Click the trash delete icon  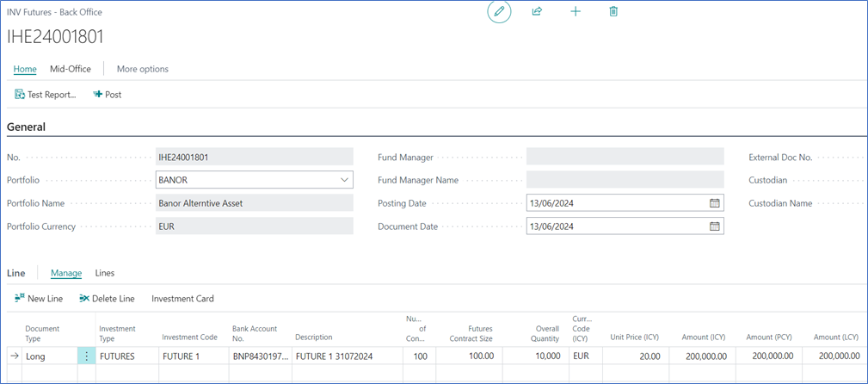click(613, 12)
